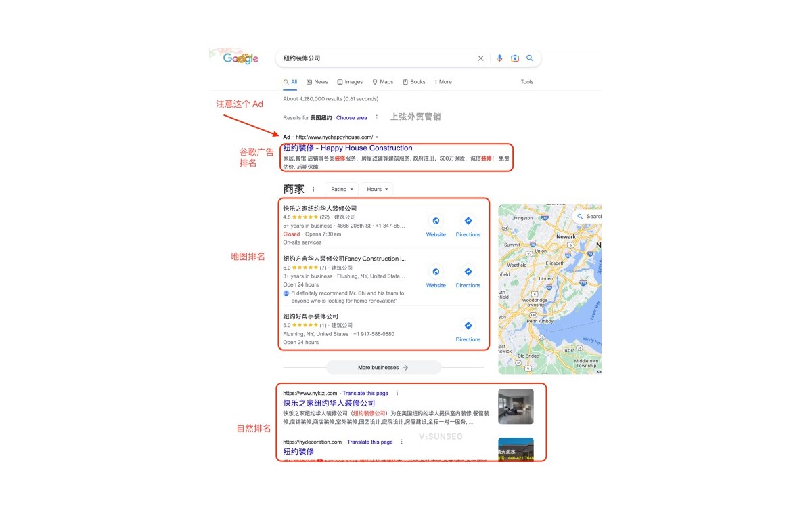
Task: Click Translate this page for nydecoration.com
Action: pyautogui.click(x=370, y=442)
